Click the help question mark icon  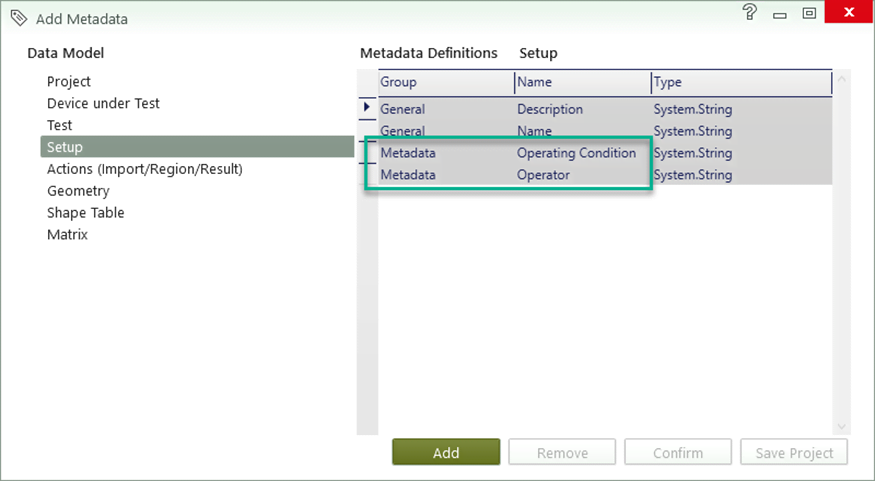tap(750, 13)
